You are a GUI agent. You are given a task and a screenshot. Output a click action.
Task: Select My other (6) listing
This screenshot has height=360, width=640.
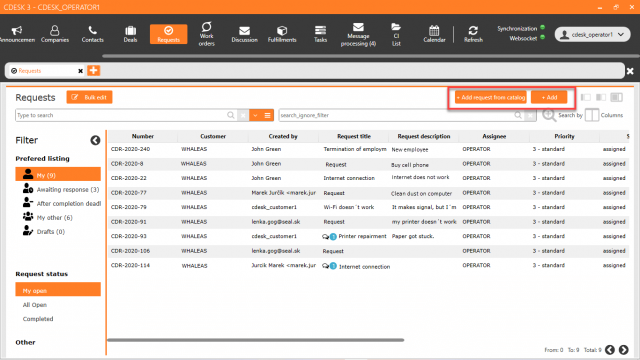pyautogui.click(x=47, y=218)
